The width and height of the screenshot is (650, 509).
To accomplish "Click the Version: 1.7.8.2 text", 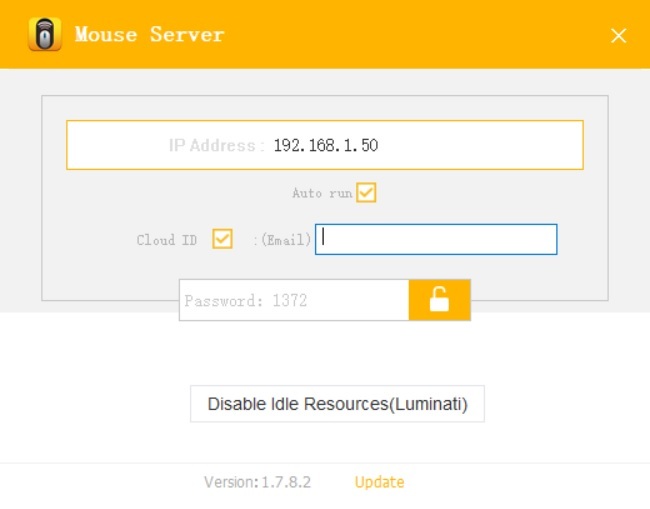I will point(257,482).
